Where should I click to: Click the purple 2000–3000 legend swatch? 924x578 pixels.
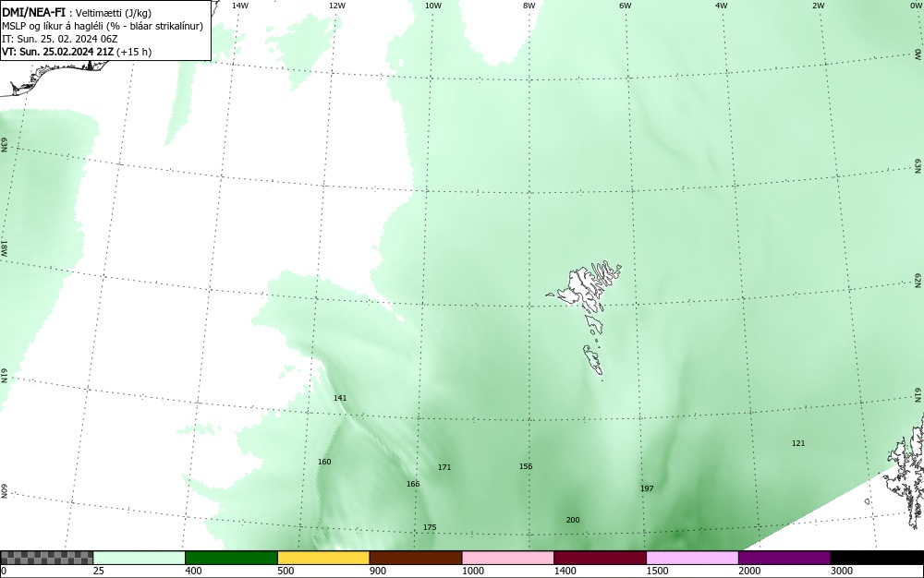coord(784,558)
